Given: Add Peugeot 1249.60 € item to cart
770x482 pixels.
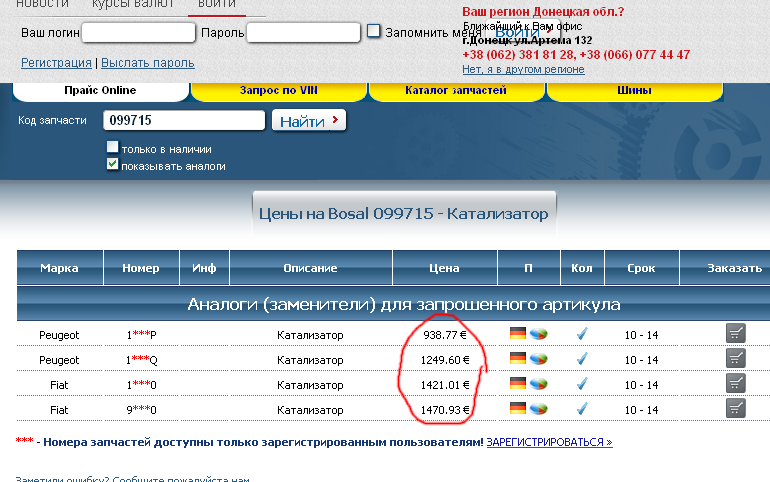Looking at the screenshot, I should click(736, 358).
